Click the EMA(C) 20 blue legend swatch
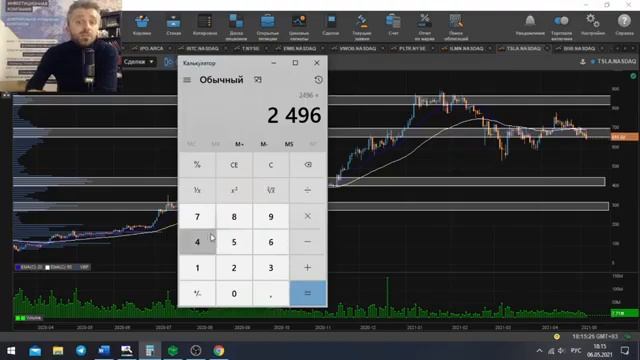 click(18, 267)
